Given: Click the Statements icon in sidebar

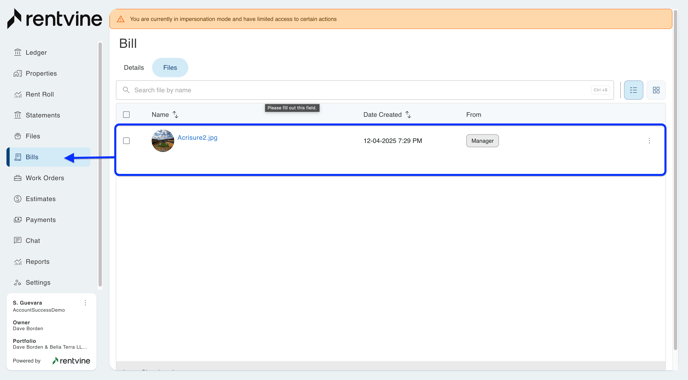Looking at the screenshot, I should point(18,115).
